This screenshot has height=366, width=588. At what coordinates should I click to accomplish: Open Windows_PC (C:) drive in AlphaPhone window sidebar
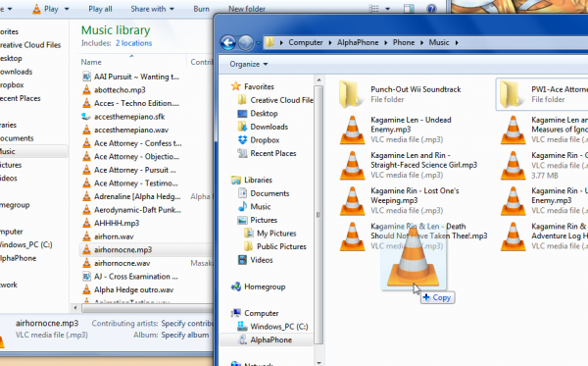coord(272,327)
